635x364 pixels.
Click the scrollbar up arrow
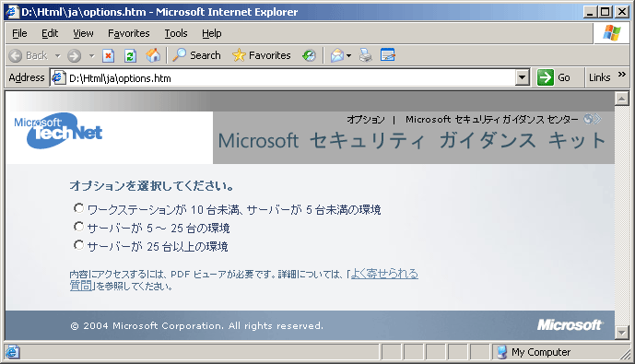pos(621,99)
